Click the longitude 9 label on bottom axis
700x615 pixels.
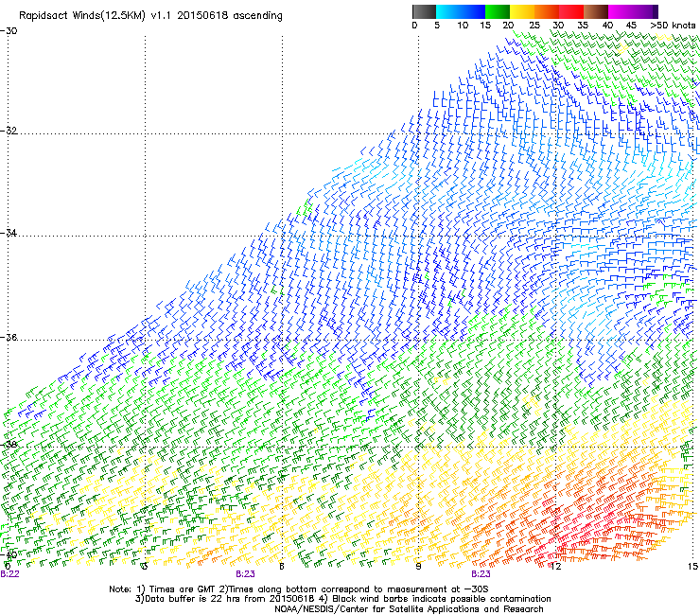(418, 567)
